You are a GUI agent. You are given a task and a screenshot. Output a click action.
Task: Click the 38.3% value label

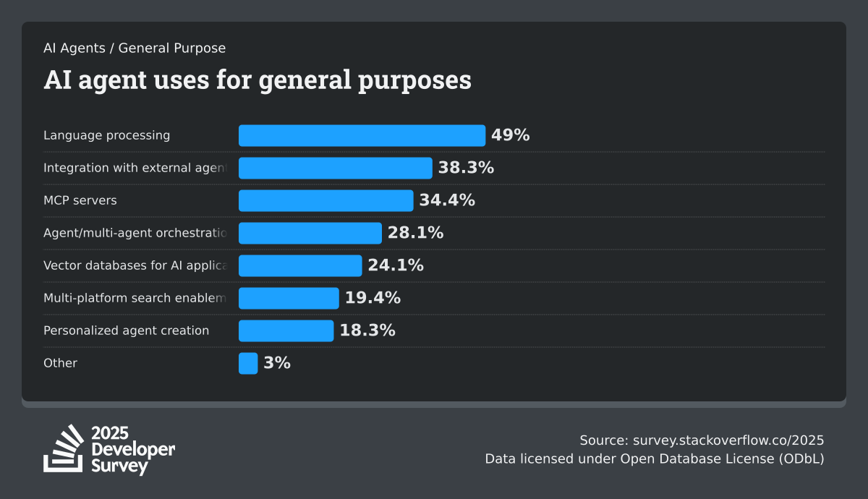point(466,168)
